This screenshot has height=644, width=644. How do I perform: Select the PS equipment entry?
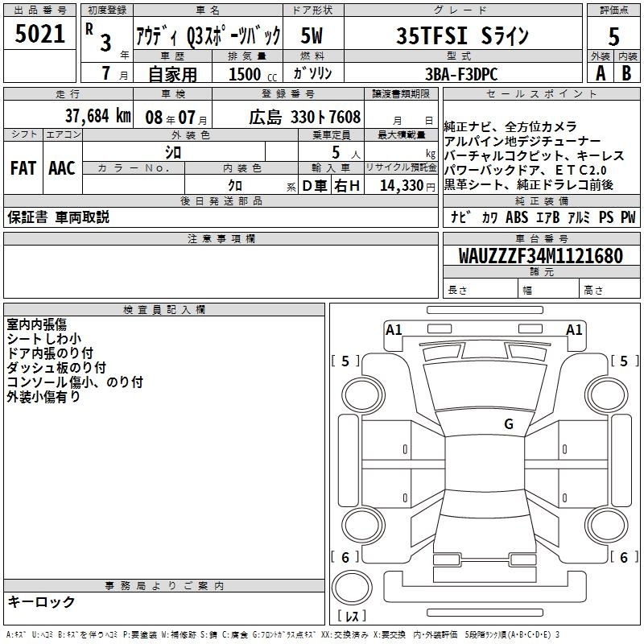pyautogui.click(x=606, y=217)
